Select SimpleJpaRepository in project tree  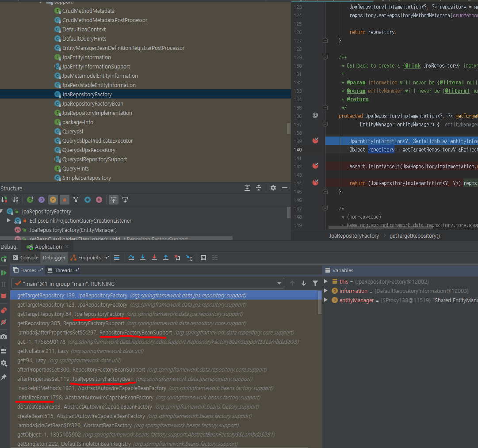87,178
